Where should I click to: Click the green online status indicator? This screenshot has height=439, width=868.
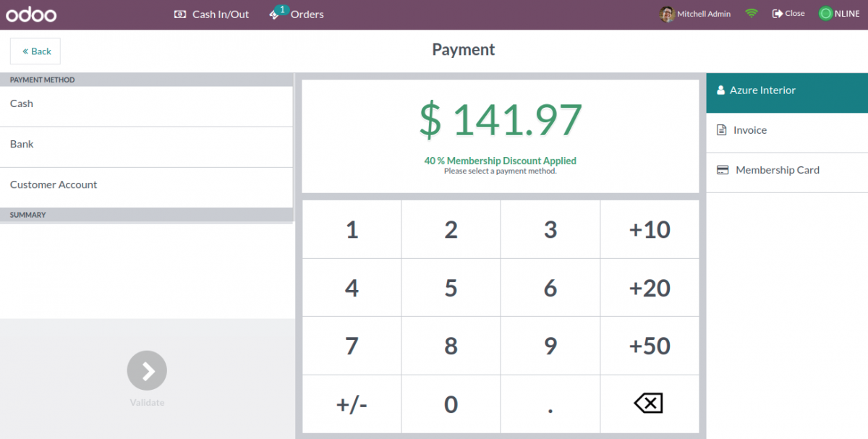825,14
